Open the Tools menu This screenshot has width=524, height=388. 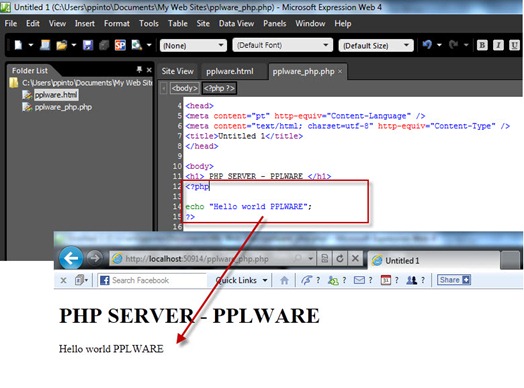pos(149,23)
